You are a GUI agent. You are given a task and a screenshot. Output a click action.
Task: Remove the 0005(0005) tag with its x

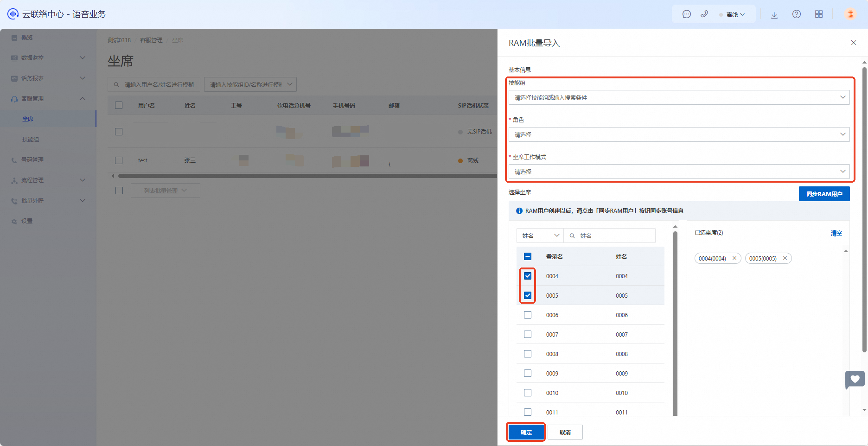[785, 258]
